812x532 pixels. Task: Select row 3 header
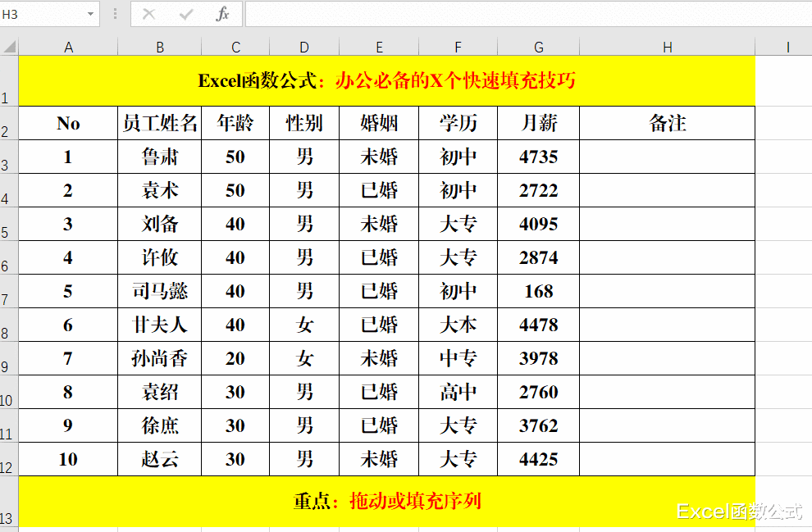(x=9, y=157)
